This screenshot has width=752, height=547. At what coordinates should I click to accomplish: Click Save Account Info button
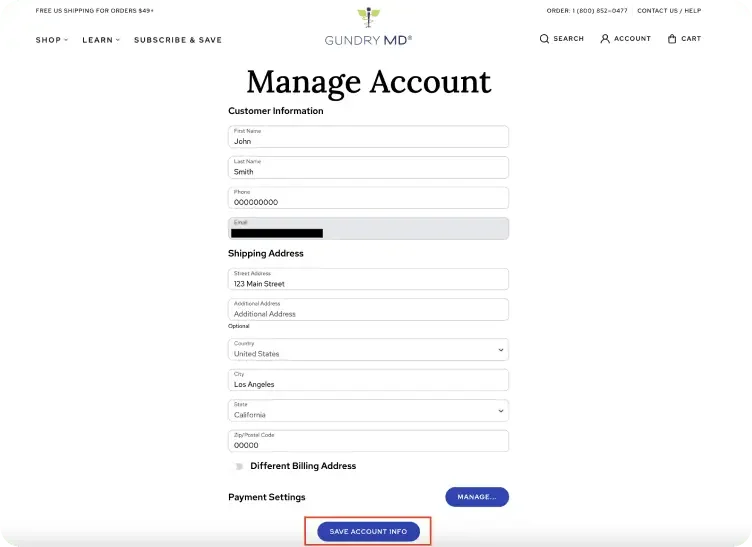[368, 531]
